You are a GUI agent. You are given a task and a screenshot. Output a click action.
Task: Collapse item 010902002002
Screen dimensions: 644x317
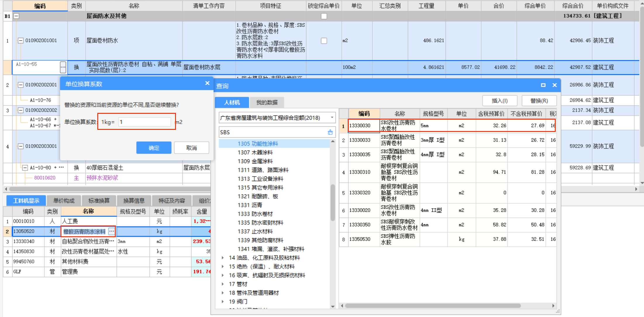pyautogui.click(x=20, y=110)
